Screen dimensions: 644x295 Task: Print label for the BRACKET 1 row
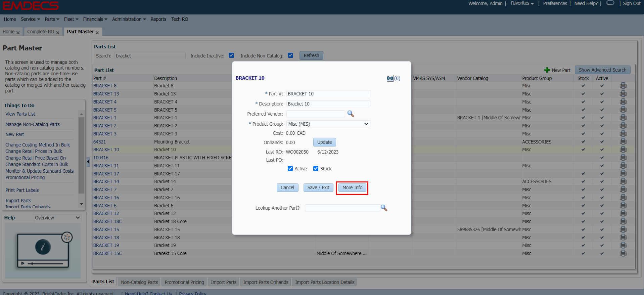tap(623, 118)
